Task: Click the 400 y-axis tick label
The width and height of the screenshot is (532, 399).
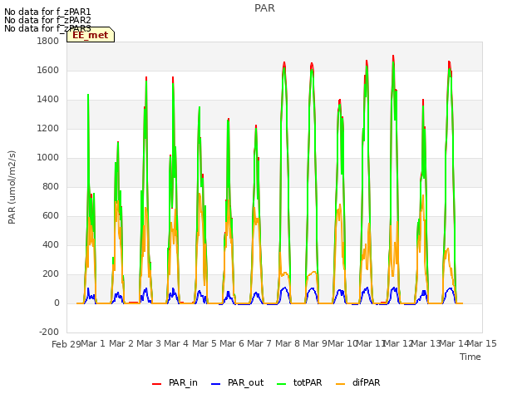Action: (51, 245)
